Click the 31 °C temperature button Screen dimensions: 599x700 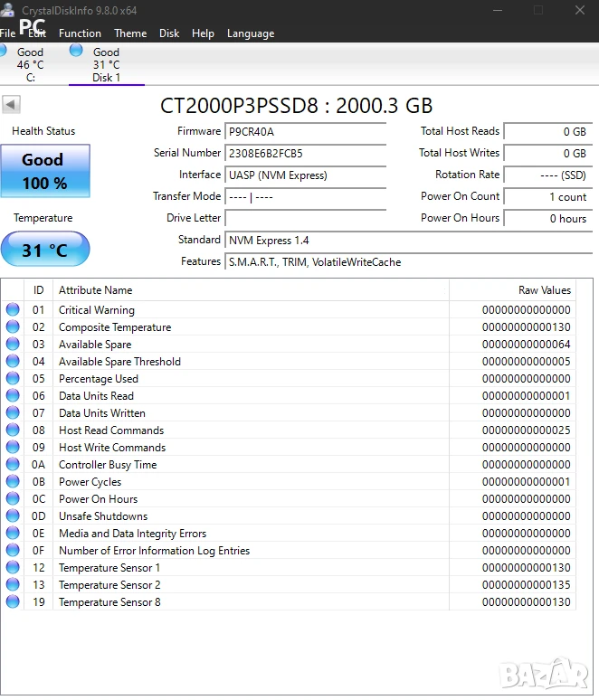[x=45, y=249]
